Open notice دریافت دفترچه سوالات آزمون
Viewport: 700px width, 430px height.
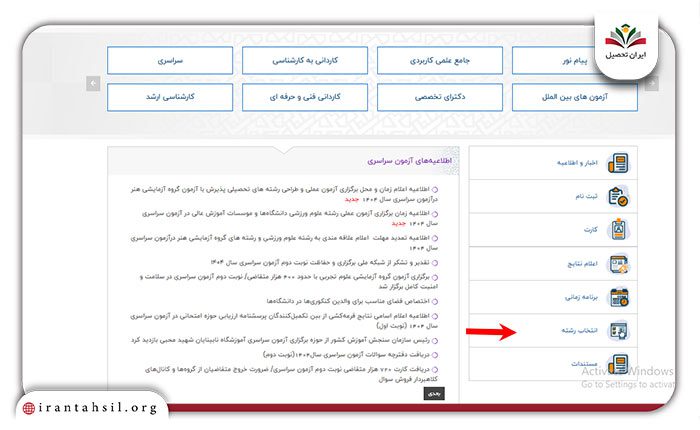pos(346,355)
